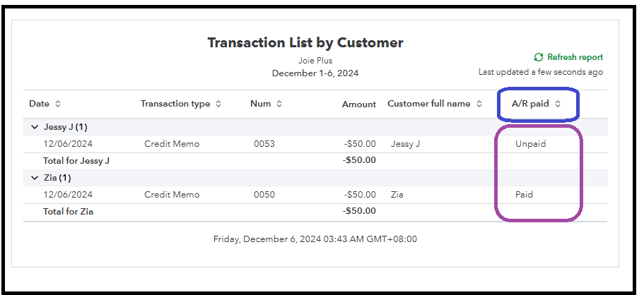
Task: Collapse the Jessy J group
Action: [x=33, y=127]
